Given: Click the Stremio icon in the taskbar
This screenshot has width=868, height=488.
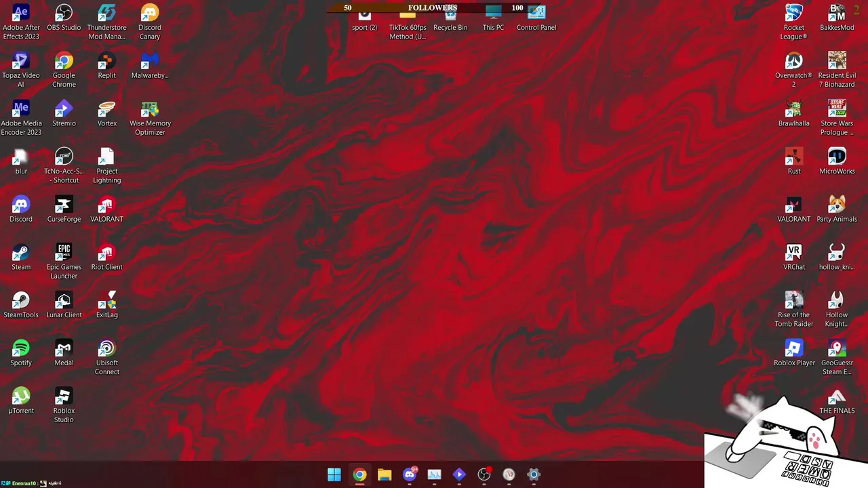Looking at the screenshot, I should 459,474.
